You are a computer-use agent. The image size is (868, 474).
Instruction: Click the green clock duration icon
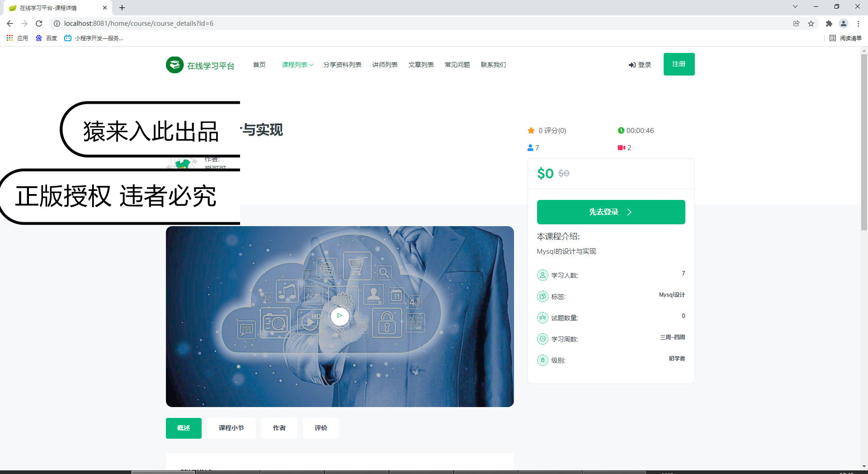click(x=621, y=130)
